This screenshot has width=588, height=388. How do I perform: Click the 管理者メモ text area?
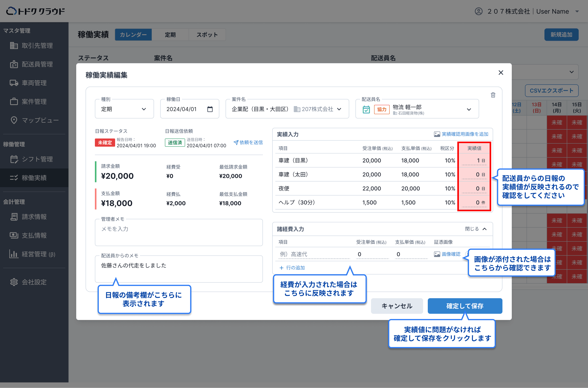[179, 232]
